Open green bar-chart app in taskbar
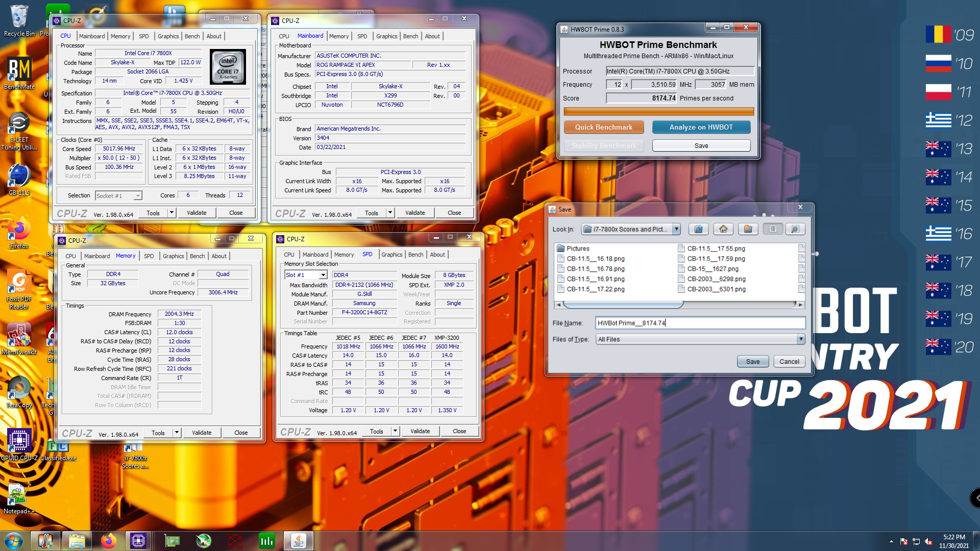This screenshot has width=980, height=551. (267, 541)
